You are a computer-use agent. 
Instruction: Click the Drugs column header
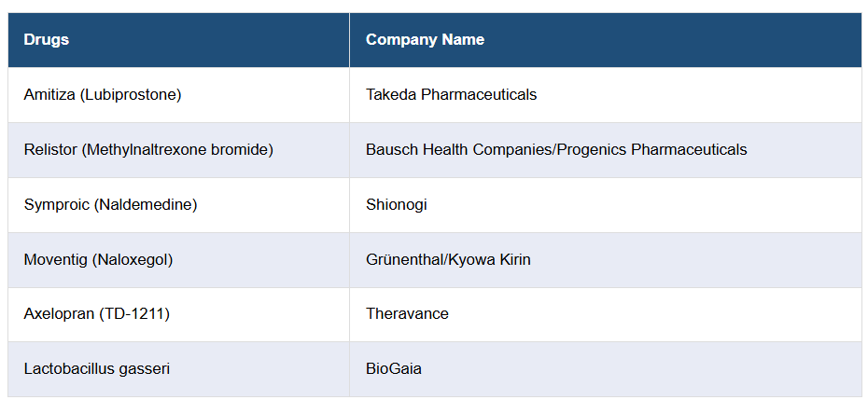coord(47,40)
